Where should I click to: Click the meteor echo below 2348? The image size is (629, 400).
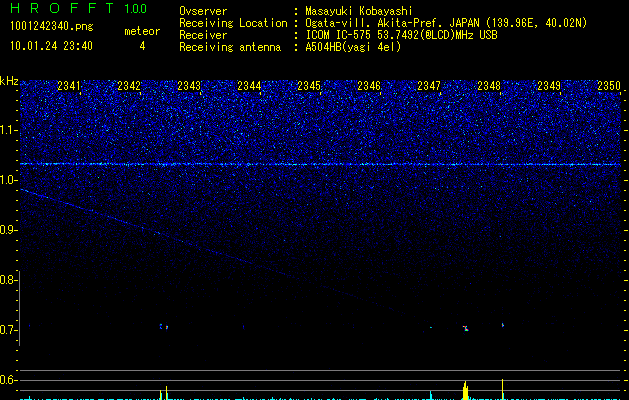pyautogui.click(x=466, y=327)
